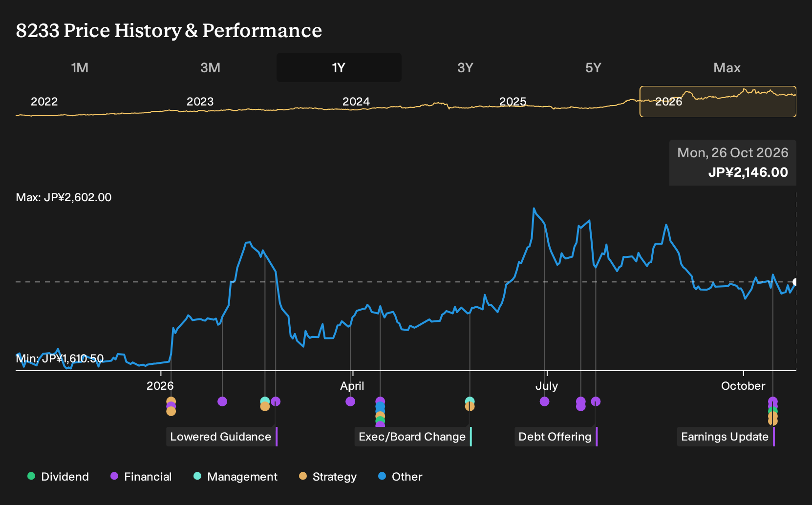Switch to the 5Y time range
This screenshot has width=812, height=505.
point(593,67)
